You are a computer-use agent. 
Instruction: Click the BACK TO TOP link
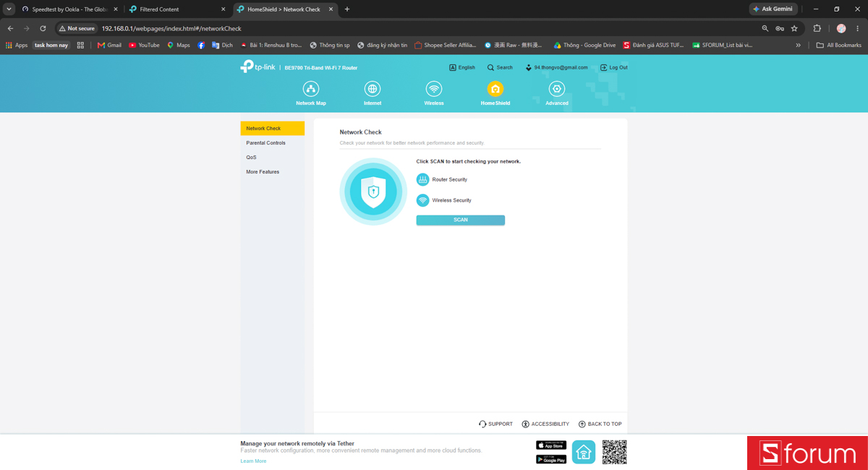pos(600,424)
